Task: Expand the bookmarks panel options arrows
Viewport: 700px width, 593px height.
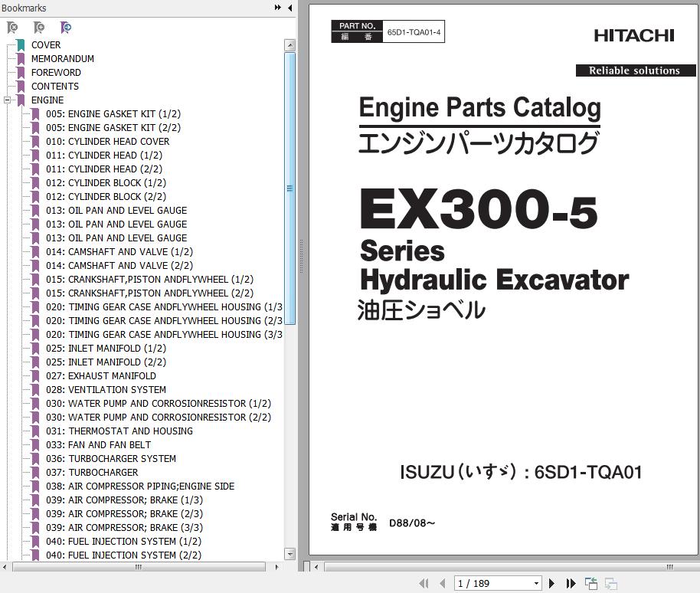Action: click(278, 8)
